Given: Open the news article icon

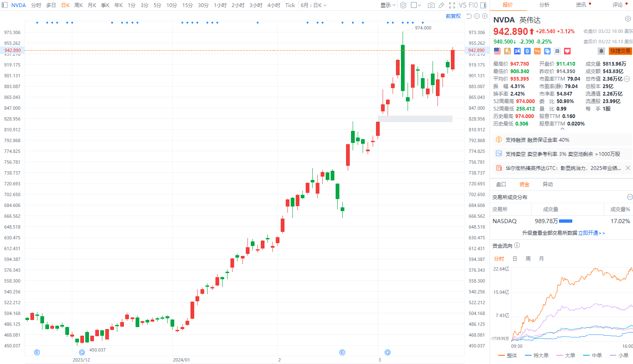Looking at the screenshot, I should [x=499, y=168].
